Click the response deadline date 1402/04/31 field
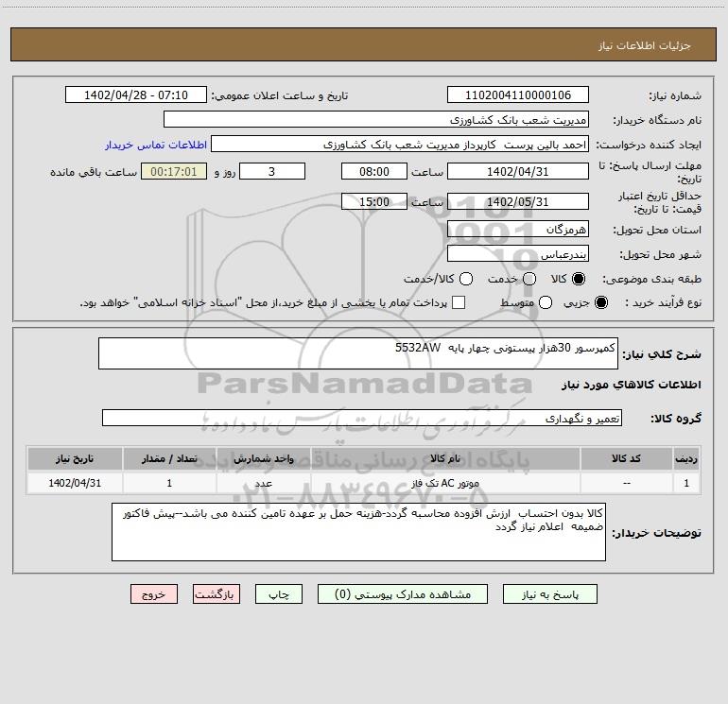 518,171
